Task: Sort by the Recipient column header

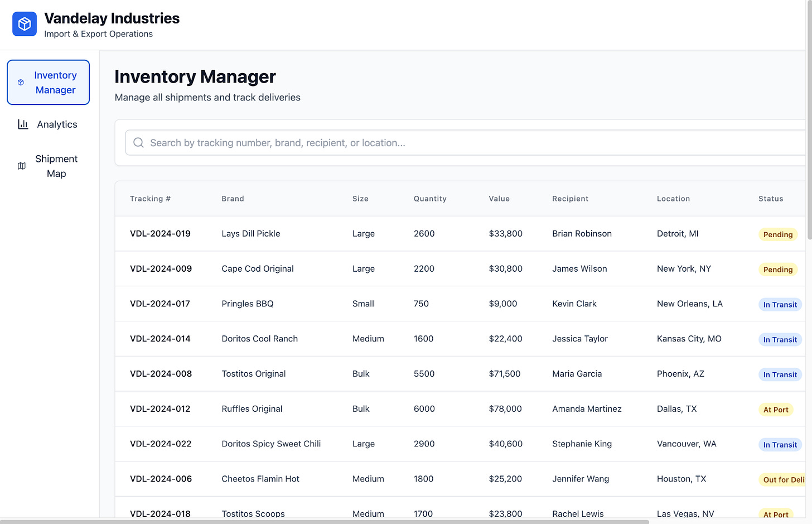Action: [x=570, y=199]
